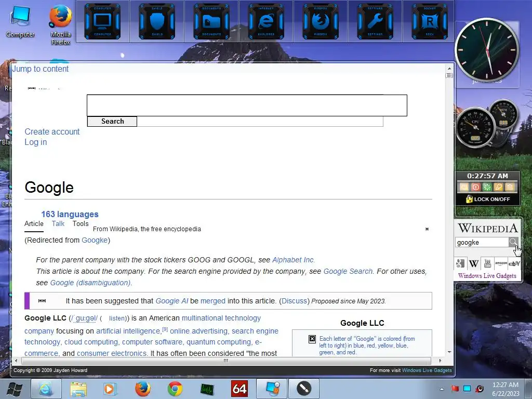Open Windows Live Gadgets link in flyout footer
This screenshot has height=399, width=532.
(427, 370)
